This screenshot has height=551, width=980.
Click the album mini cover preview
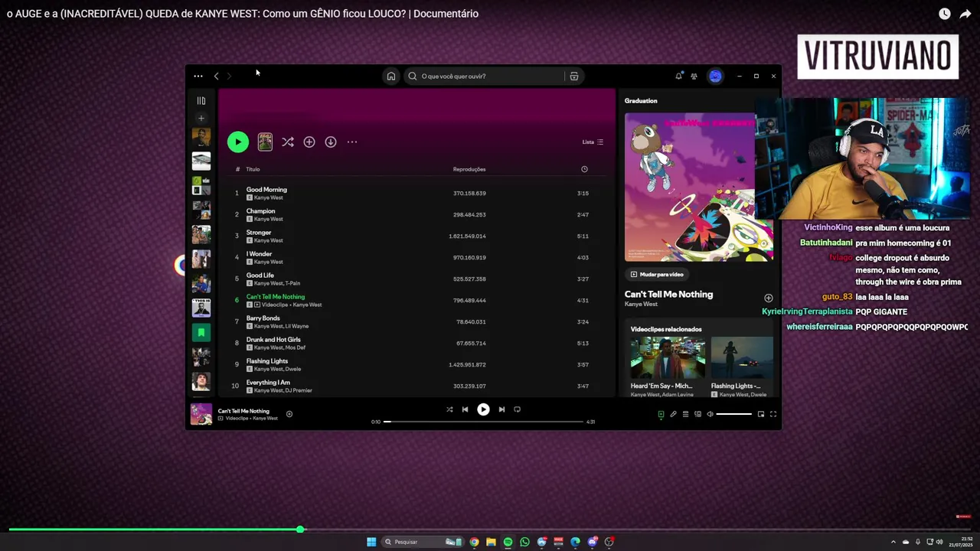pyautogui.click(x=265, y=142)
